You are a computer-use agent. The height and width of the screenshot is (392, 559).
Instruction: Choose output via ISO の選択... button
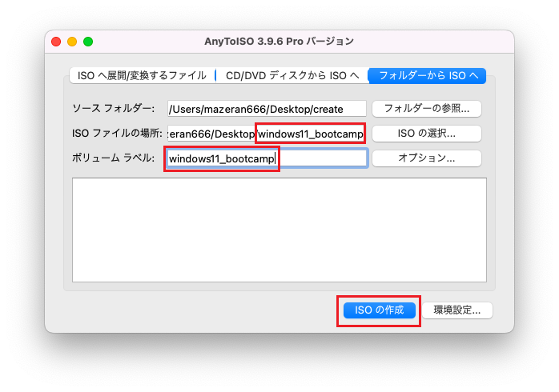click(x=427, y=133)
